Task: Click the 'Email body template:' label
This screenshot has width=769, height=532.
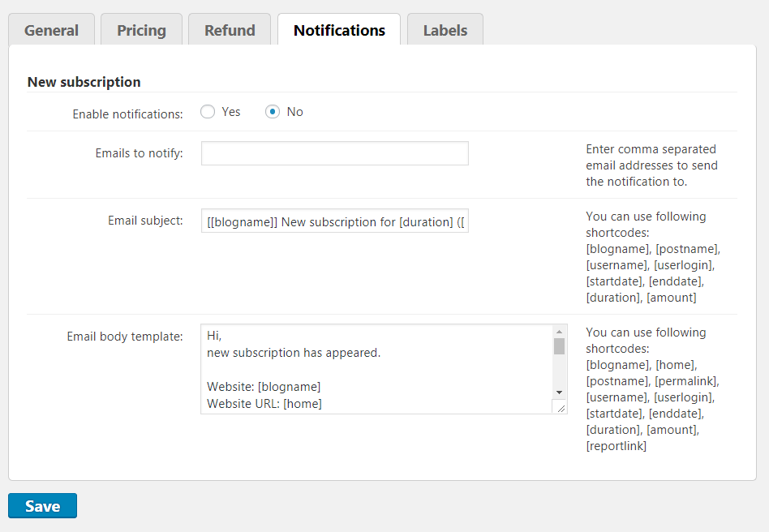Action: pos(125,337)
